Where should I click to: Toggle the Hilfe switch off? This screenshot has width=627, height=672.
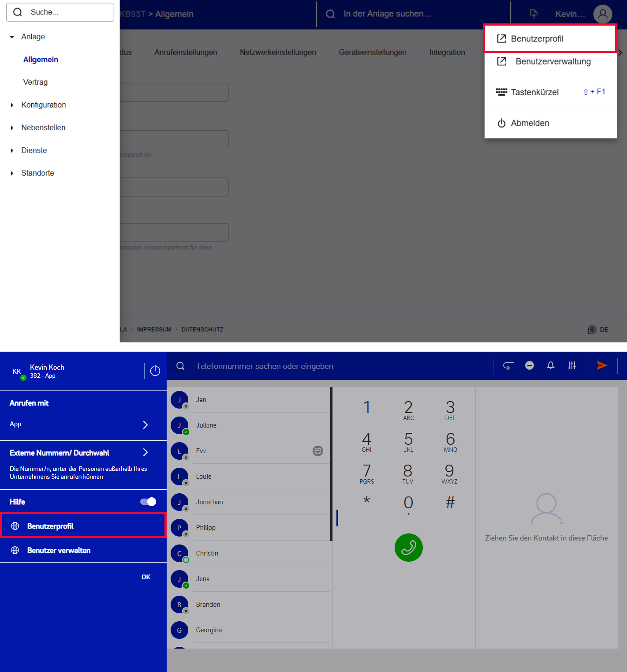148,502
